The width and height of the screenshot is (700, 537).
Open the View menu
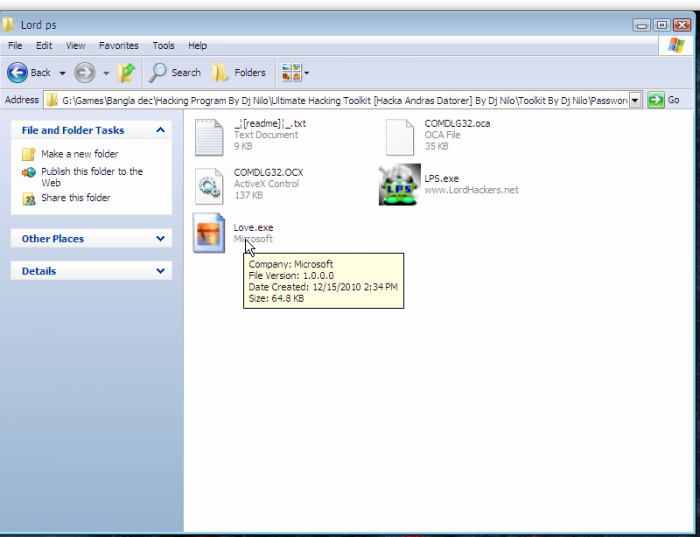[x=75, y=46]
